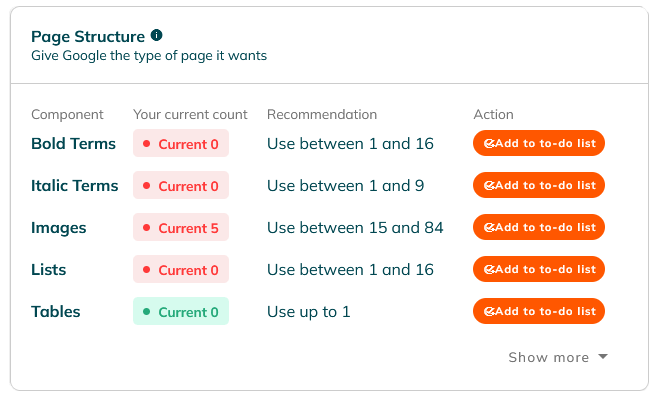Select the Lists component label
655x397 pixels.
coord(48,270)
